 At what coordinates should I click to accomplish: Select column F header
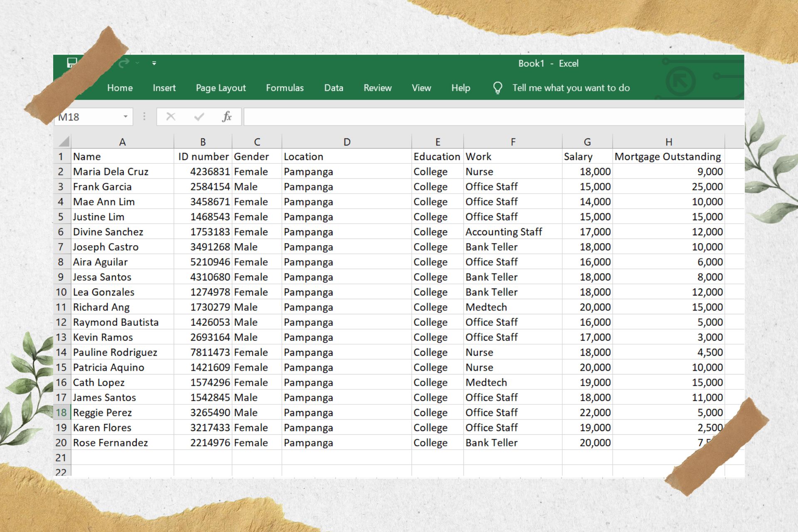click(513, 142)
